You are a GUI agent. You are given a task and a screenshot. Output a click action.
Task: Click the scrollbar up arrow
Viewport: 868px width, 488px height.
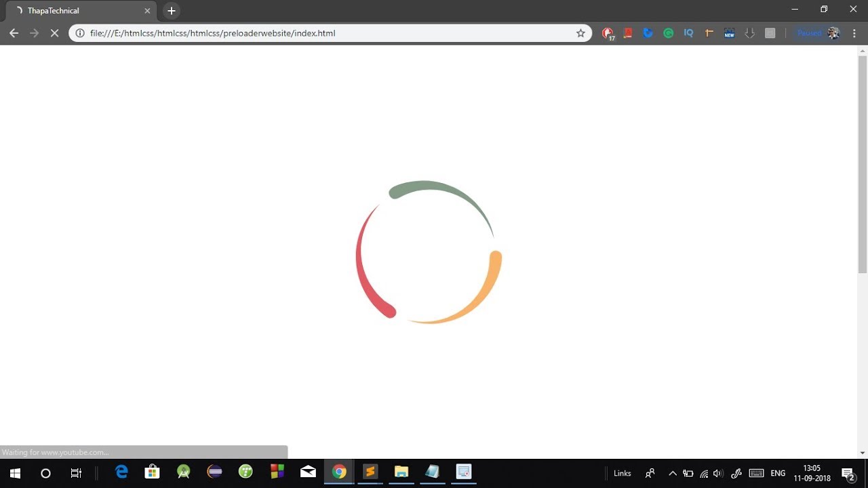863,49
